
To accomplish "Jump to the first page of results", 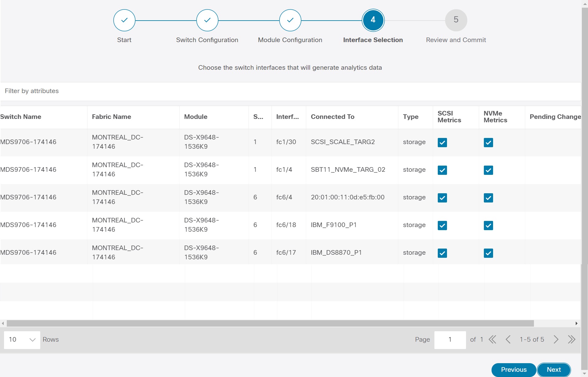I will click(x=493, y=340).
